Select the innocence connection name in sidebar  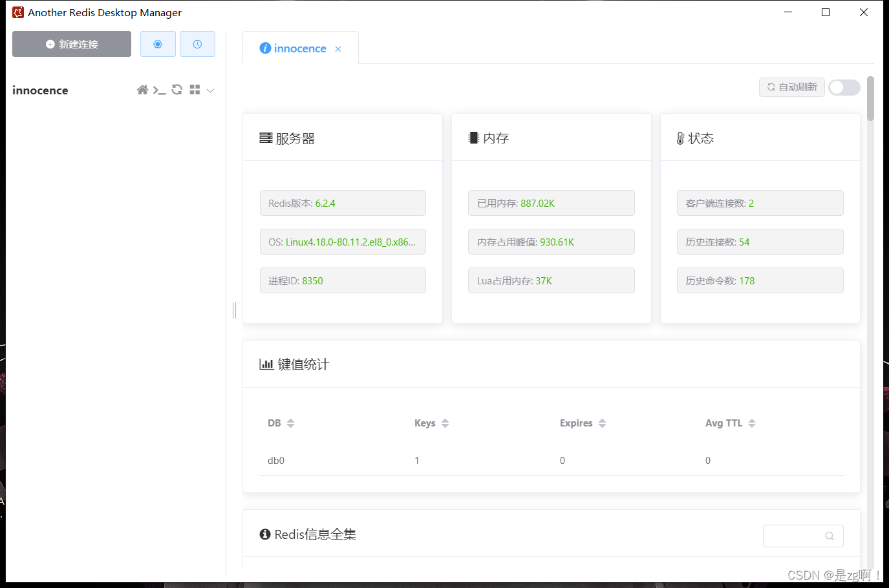click(x=40, y=90)
